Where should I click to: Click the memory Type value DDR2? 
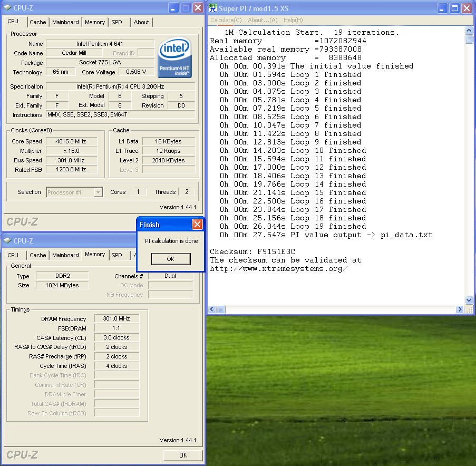pyautogui.click(x=62, y=276)
